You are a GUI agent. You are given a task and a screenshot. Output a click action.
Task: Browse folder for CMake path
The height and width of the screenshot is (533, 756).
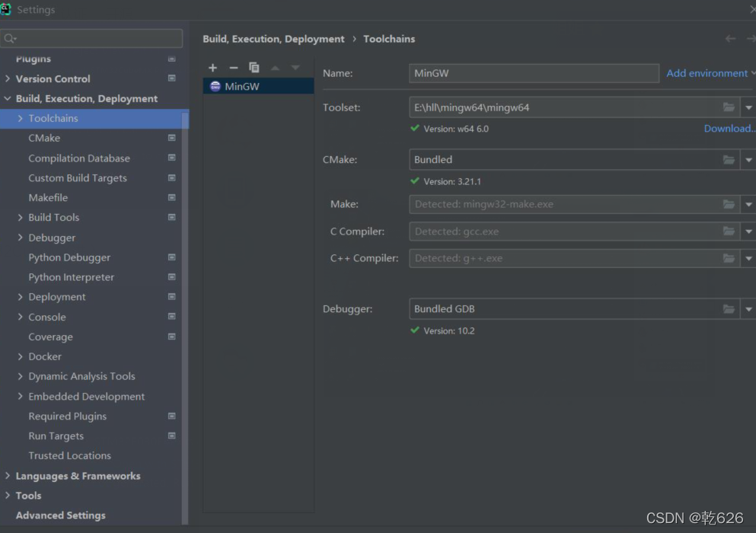tap(729, 160)
